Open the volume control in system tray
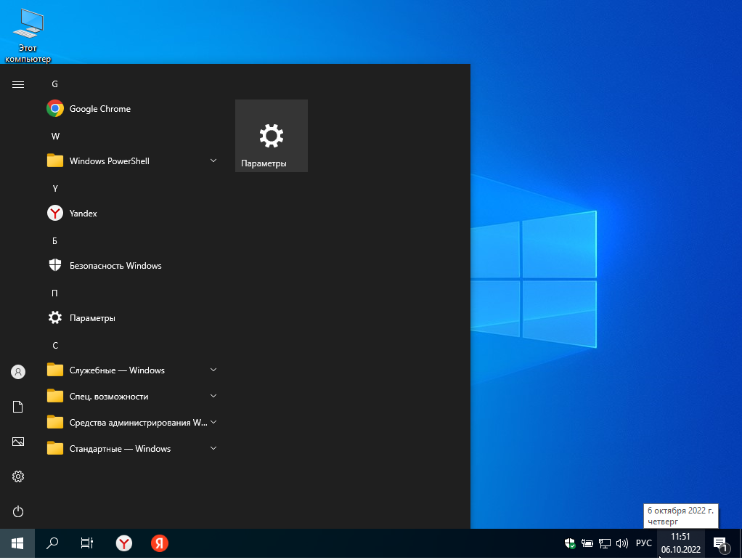 click(621, 543)
